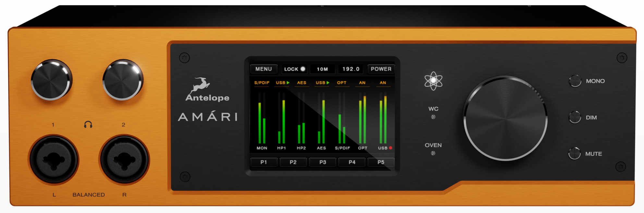
Task: Tap the AES source label above HP2
Action: pos(302,83)
